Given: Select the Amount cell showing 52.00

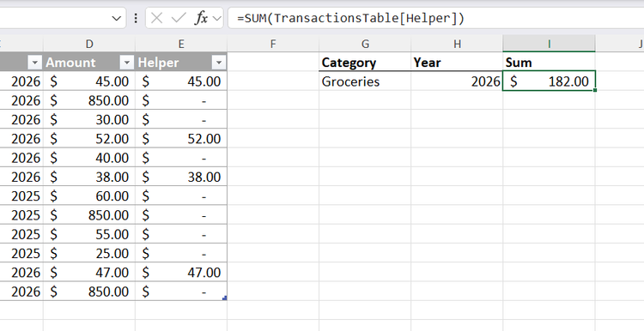Looking at the screenshot, I should click(89, 139).
